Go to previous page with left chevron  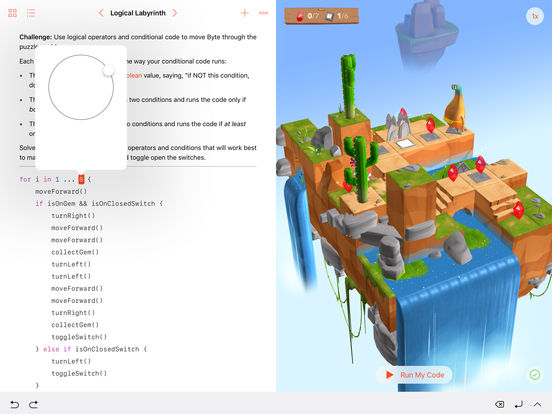point(101,13)
